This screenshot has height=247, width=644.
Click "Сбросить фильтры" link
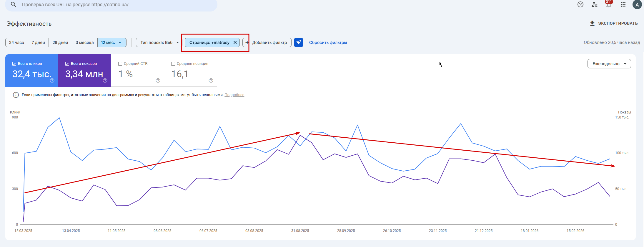pyautogui.click(x=328, y=42)
